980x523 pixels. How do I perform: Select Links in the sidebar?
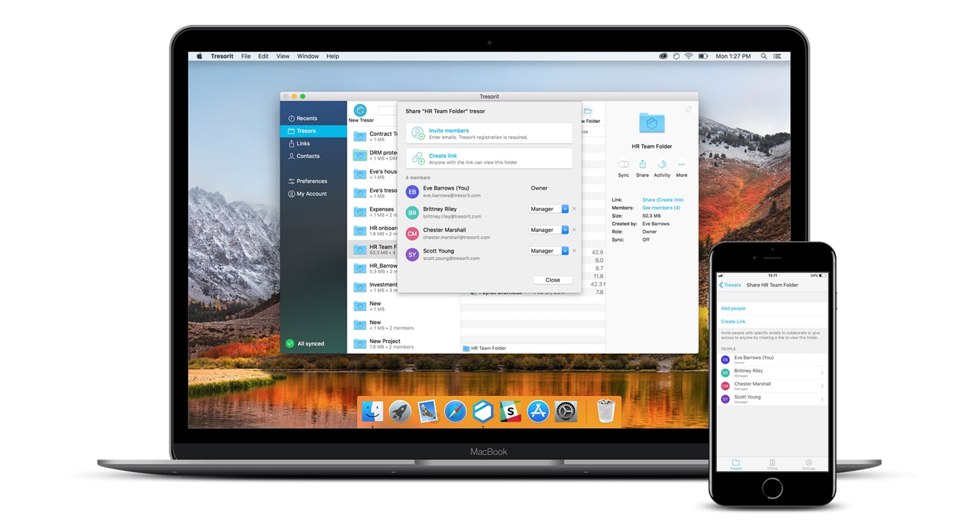pos(314,143)
